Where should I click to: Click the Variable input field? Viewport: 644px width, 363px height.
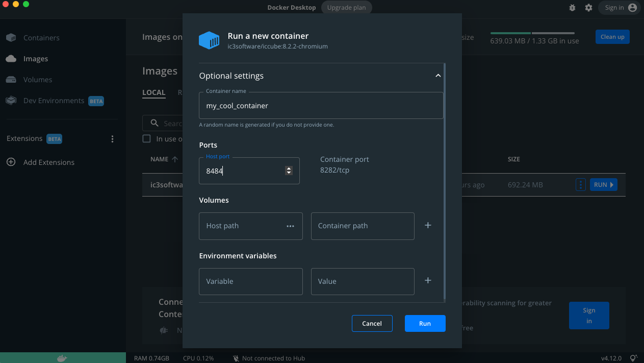coord(250,281)
